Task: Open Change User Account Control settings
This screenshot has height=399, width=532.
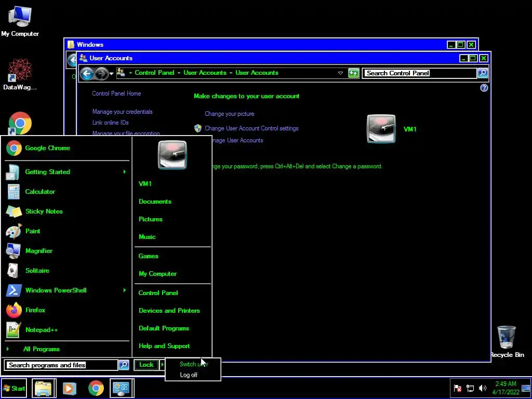Action: pyautogui.click(x=251, y=128)
